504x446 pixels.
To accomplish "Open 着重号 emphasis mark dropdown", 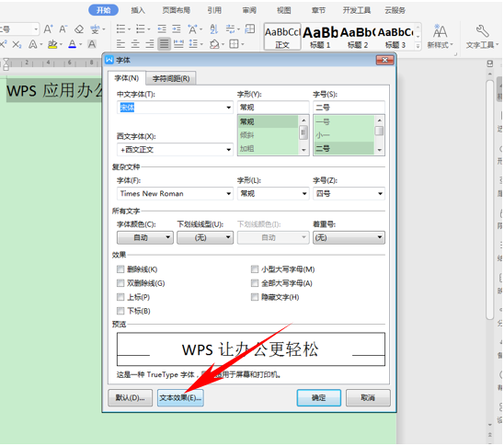I will pos(349,237).
